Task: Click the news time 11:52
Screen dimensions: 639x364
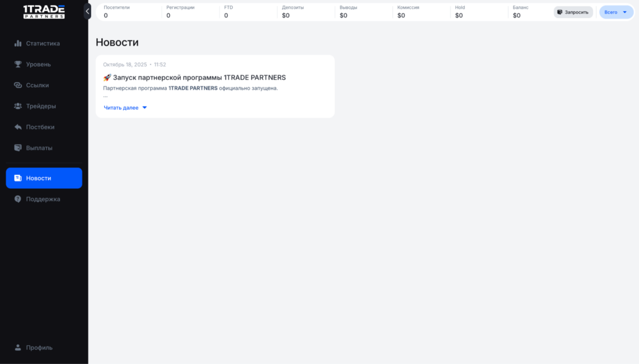Action: tap(160, 64)
